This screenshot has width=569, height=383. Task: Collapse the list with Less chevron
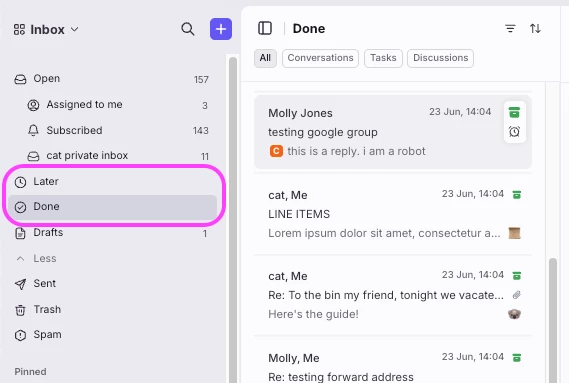pyautogui.click(x=20, y=258)
